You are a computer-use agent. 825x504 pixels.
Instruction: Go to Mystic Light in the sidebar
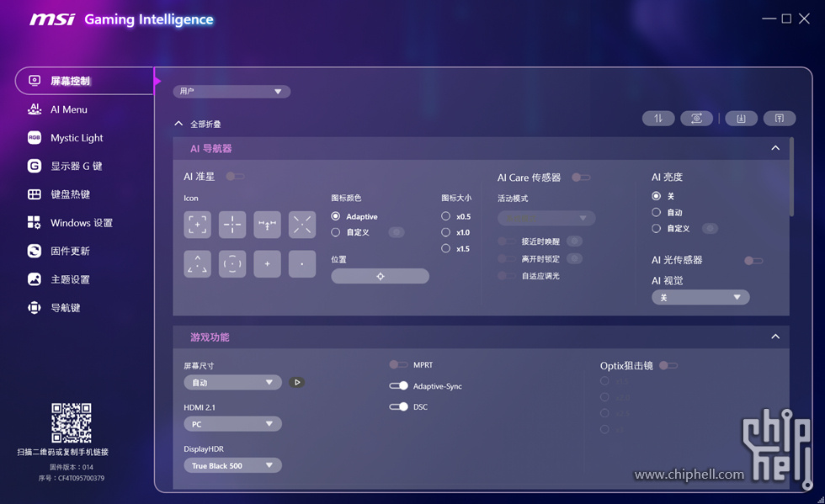(x=76, y=138)
